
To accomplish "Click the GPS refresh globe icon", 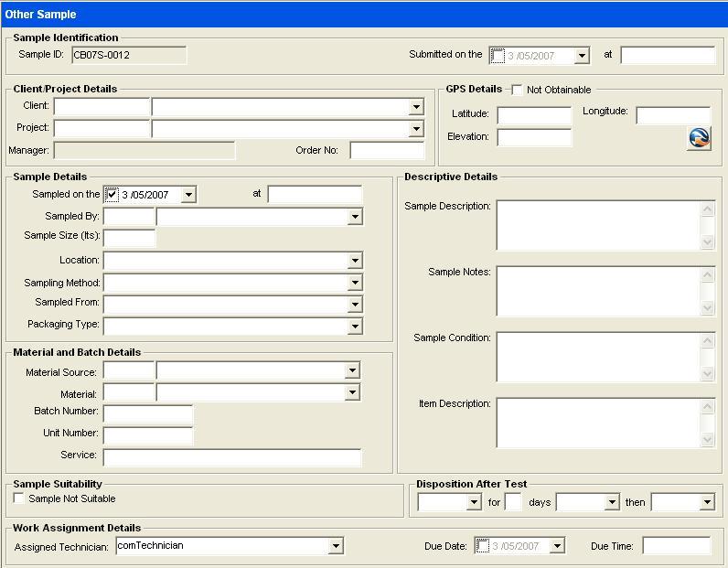I will point(699,138).
